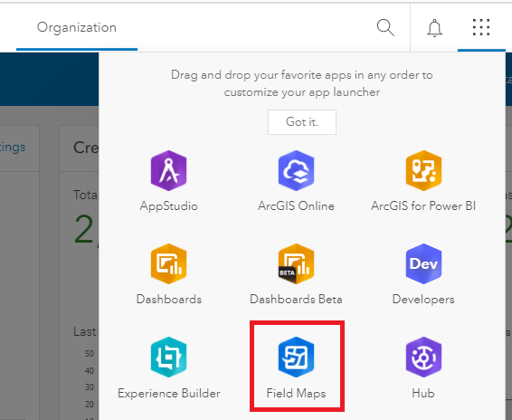The image size is (512, 420).
Task: Click the Experience Builder label text
Action: pyautogui.click(x=169, y=393)
